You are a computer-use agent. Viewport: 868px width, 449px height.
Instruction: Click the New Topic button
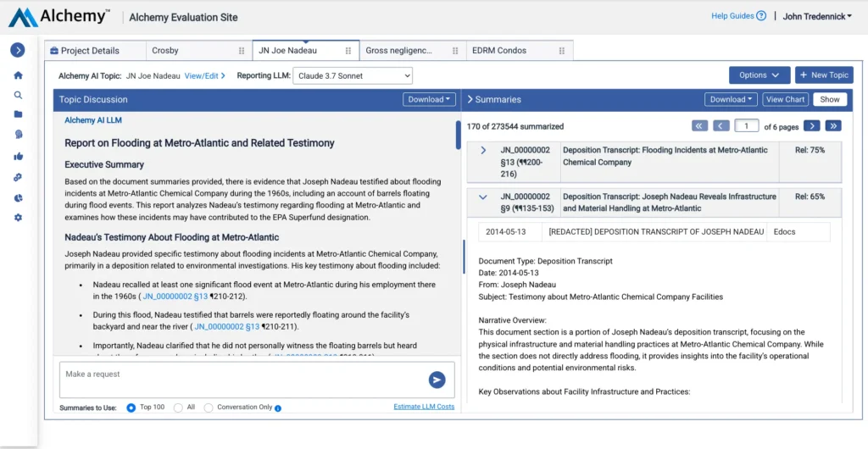click(824, 75)
